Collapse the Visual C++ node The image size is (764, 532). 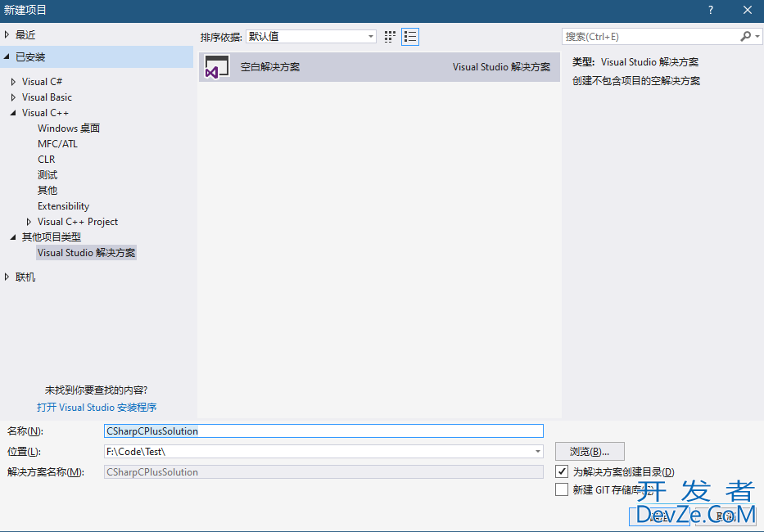coord(13,113)
